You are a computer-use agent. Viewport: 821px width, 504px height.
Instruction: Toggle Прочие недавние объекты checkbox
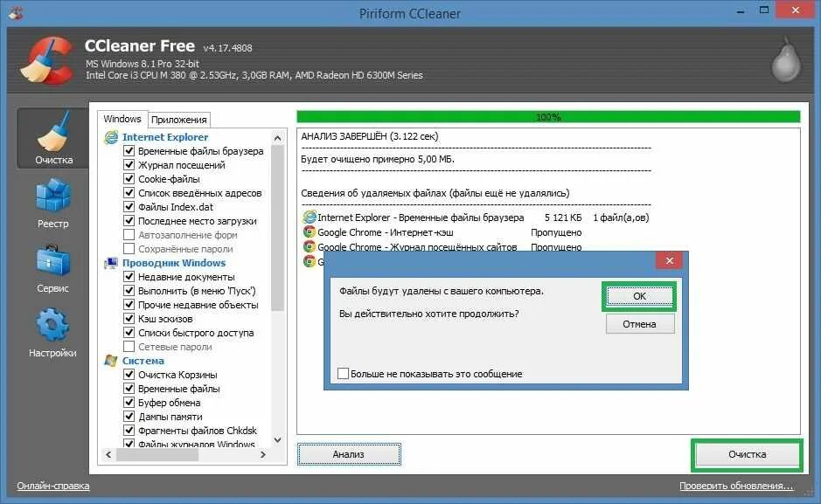129,304
